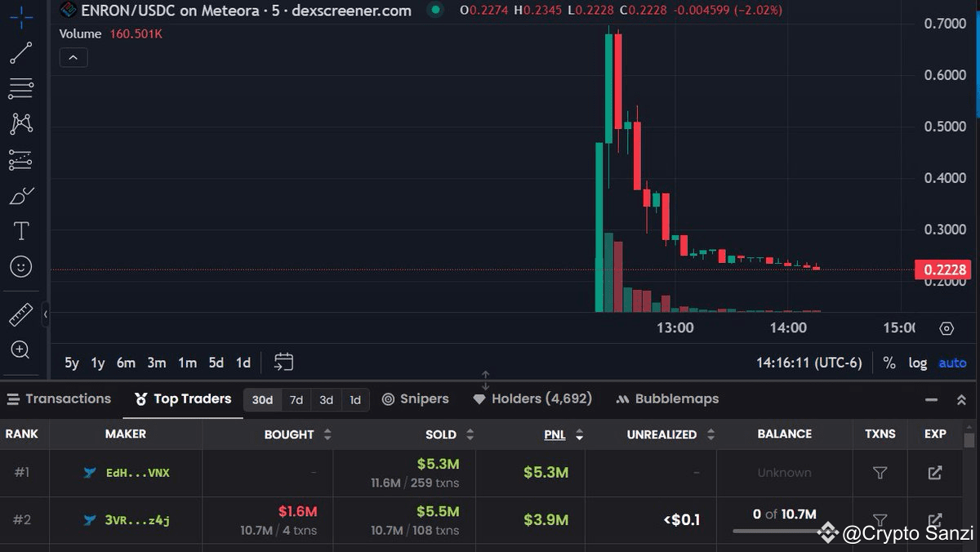The width and height of the screenshot is (980, 552).
Task: Open the Snipers tab
Action: [415, 398]
